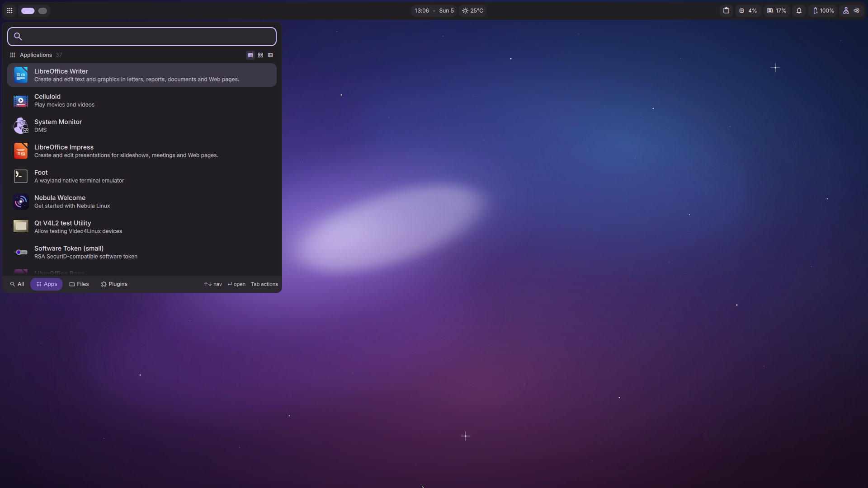Viewport: 868px width, 488px height.
Task: Select the All tab
Action: point(17,284)
